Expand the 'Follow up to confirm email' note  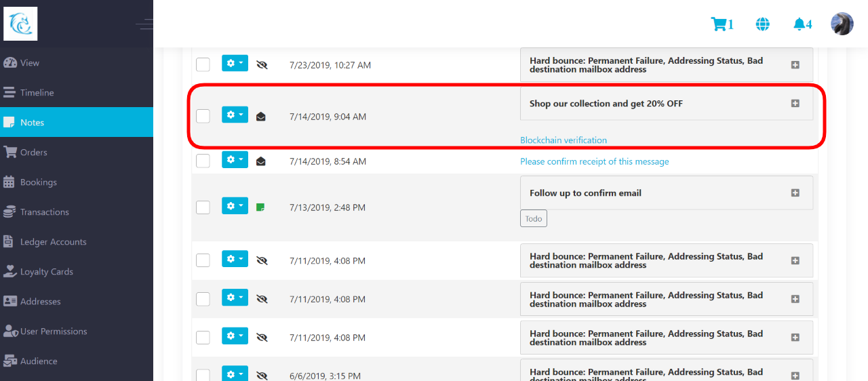point(795,193)
